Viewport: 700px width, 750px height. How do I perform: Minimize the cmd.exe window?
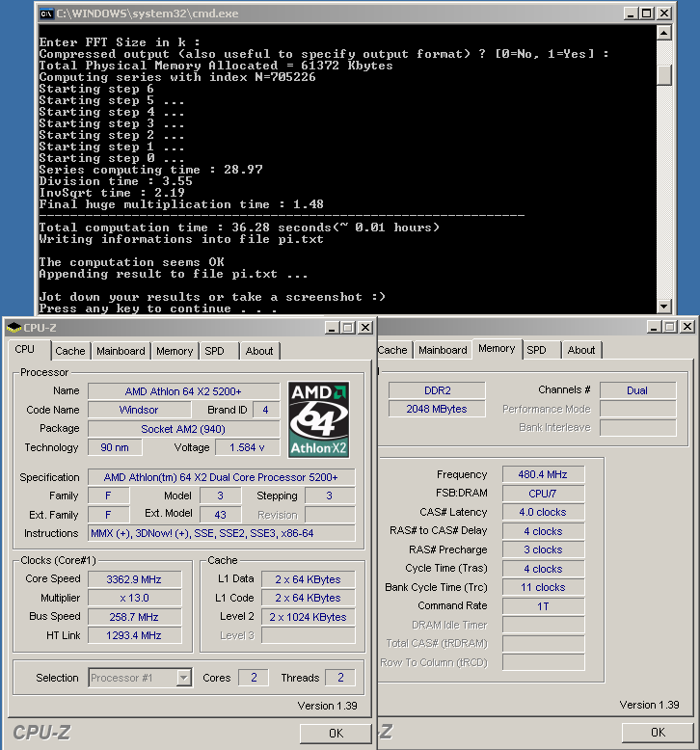632,13
